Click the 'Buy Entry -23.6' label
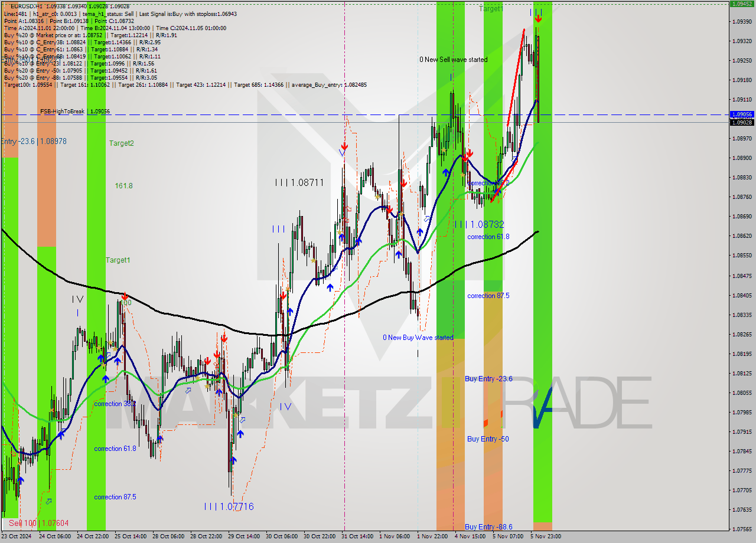The height and width of the screenshot is (543, 756). pos(488,379)
